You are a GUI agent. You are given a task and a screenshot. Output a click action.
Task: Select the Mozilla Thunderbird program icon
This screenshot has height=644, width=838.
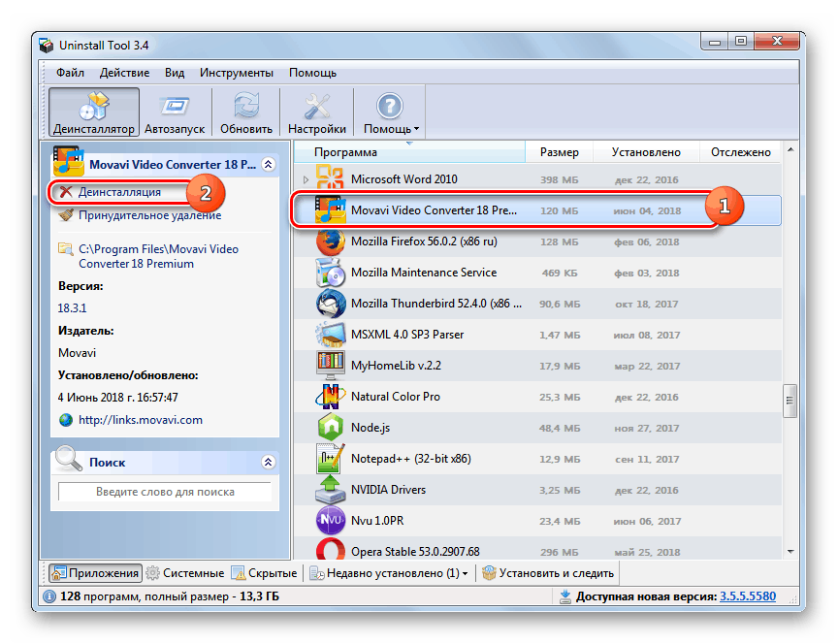pos(332,304)
